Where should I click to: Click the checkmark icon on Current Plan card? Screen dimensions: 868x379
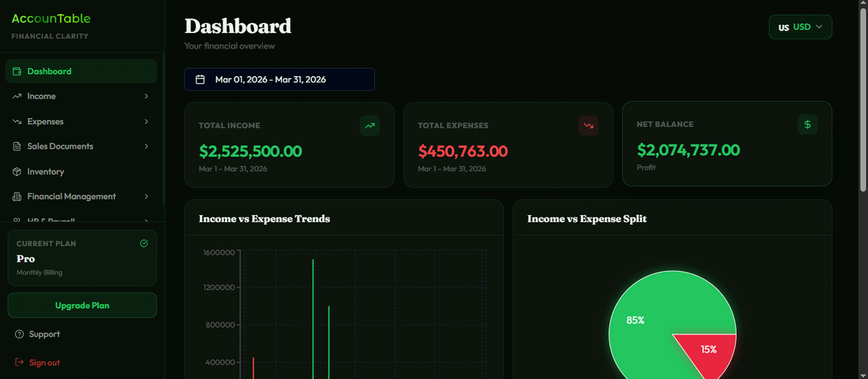pos(144,243)
